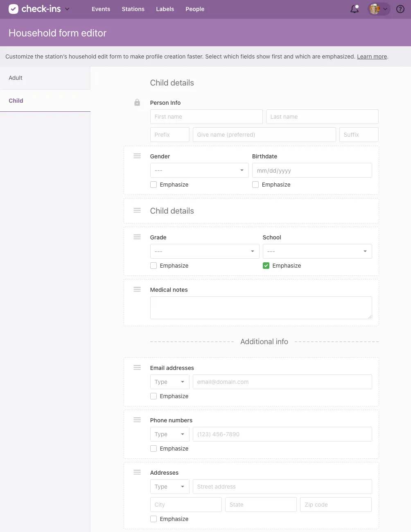Screen dimensions: 411x532
Task: Enable Emphasize for Birthdate field
Action: (255, 185)
